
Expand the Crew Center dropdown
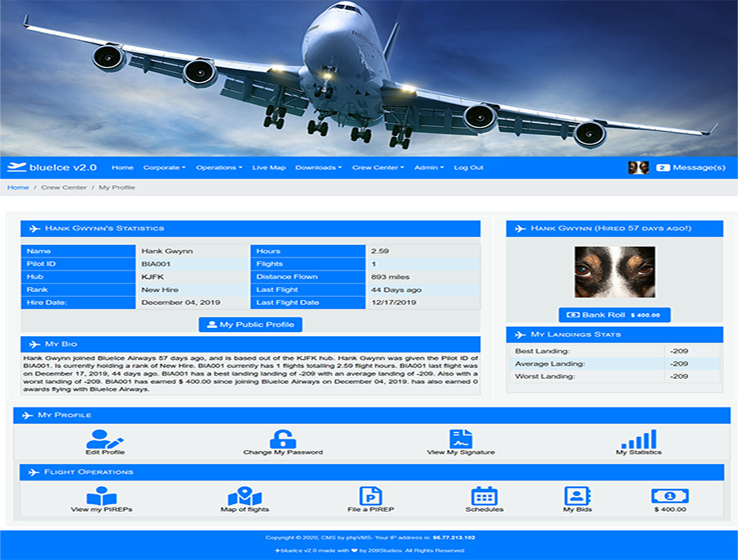pyautogui.click(x=378, y=167)
